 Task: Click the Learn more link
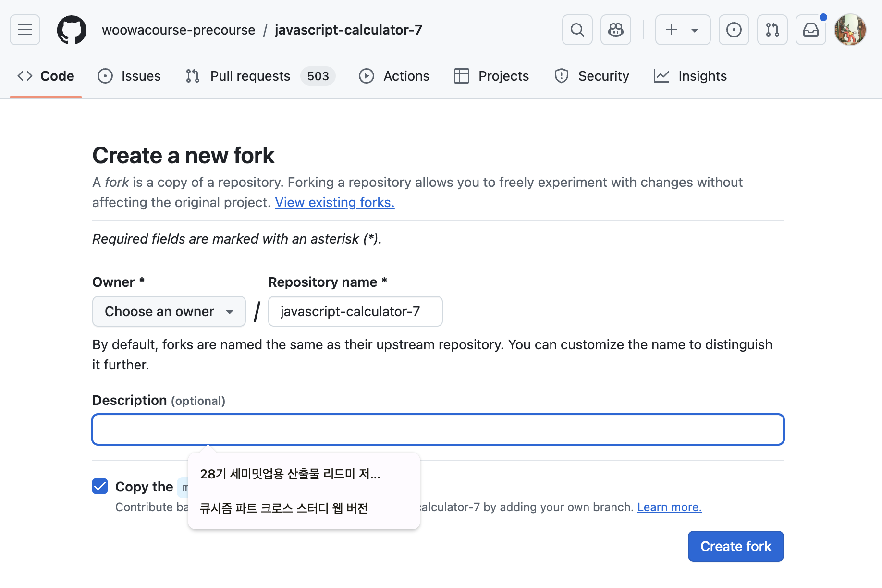pyautogui.click(x=669, y=507)
